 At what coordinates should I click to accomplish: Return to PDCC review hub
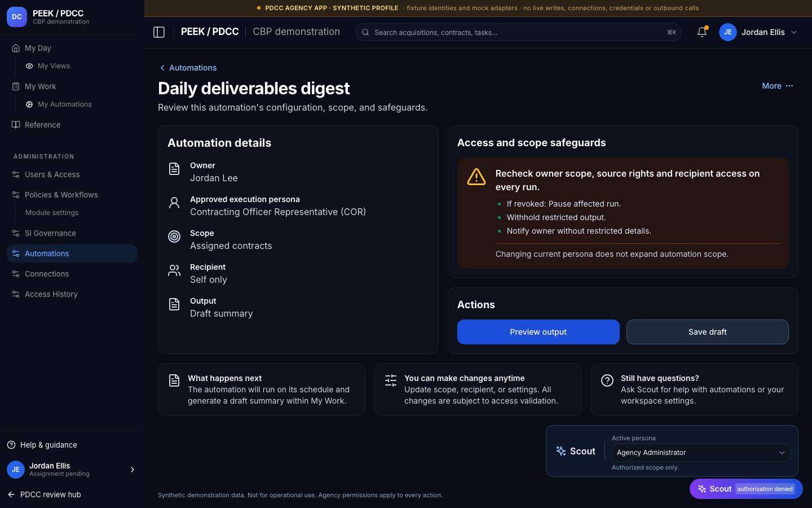click(45, 494)
